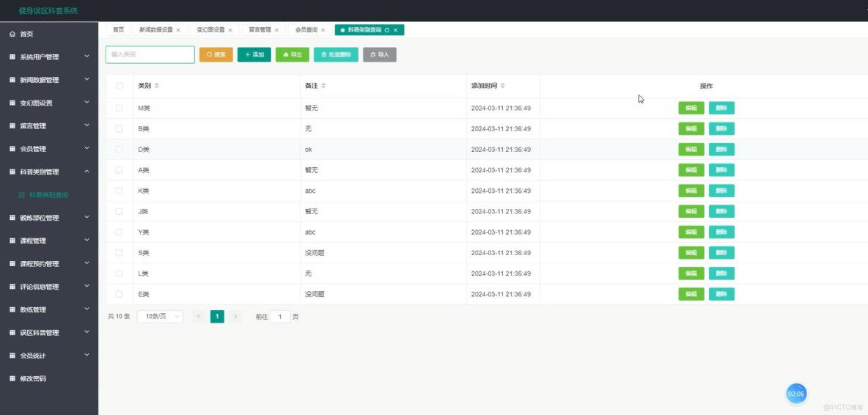Click the 共 10 条 total count text
This screenshot has width=868, height=415.
(x=119, y=317)
